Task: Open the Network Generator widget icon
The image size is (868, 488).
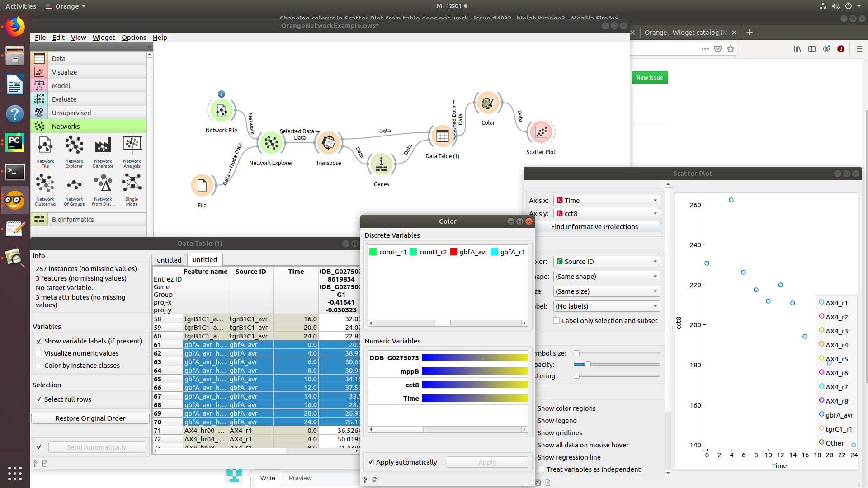Action: point(103,146)
